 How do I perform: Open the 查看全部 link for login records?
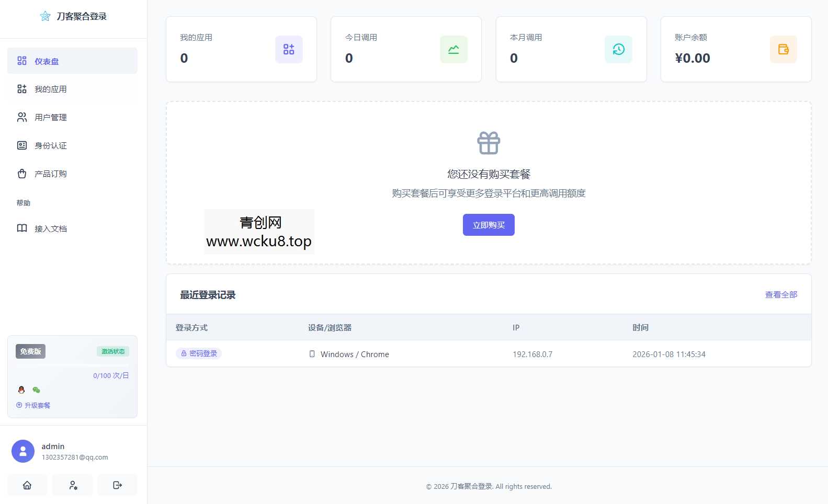tap(781, 294)
